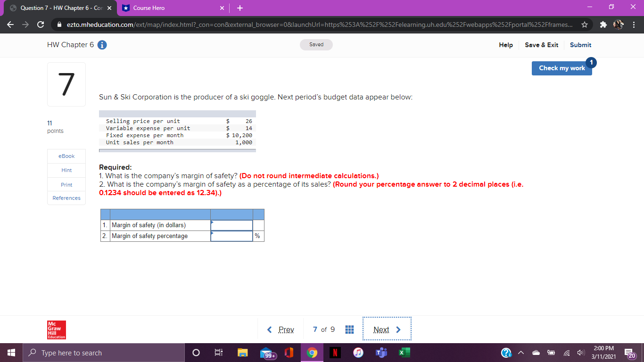This screenshot has height=362, width=644.
Task: Open the References resource
Action: click(66, 198)
